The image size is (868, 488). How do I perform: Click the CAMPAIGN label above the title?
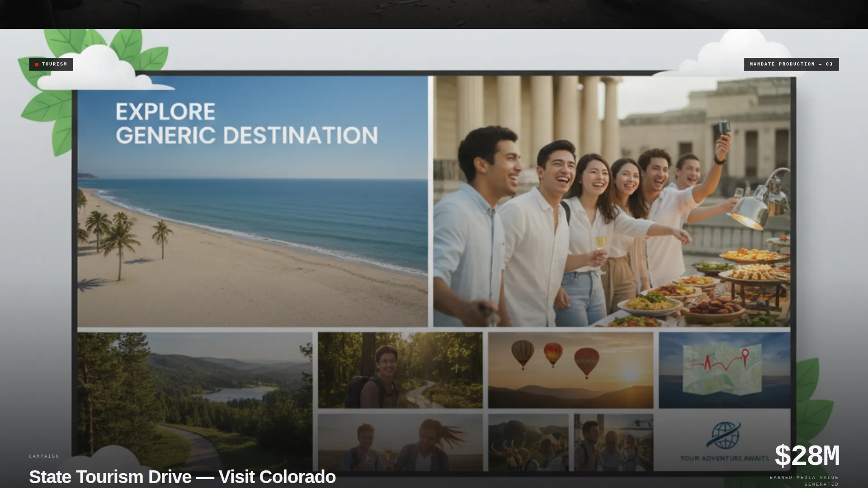pyautogui.click(x=44, y=456)
